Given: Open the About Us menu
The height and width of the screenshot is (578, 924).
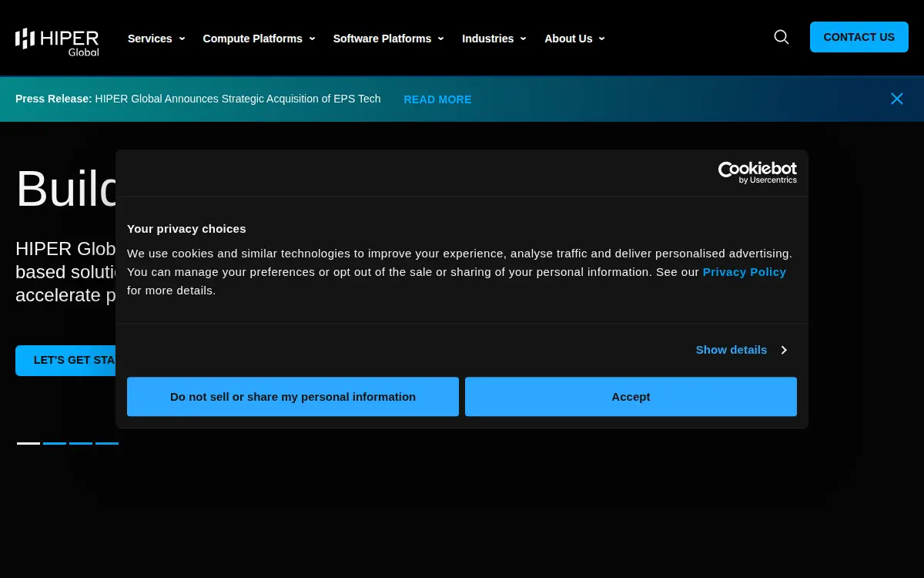Looking at the screenshot, I should tap(568, 39).
